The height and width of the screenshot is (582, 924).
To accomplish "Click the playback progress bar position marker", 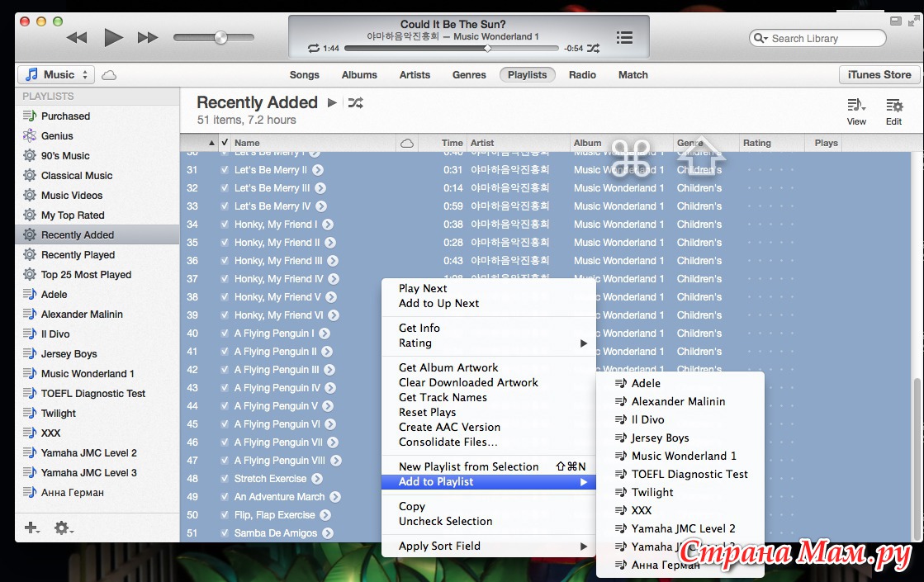I will (487, 49).
